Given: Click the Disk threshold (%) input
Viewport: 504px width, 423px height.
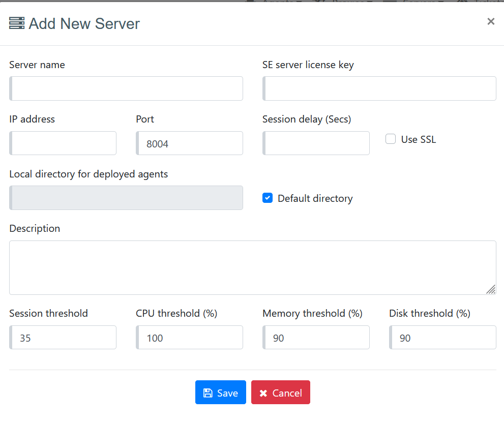Looking at the screenshot, I should pyautogui.click(x=442, y=338).
